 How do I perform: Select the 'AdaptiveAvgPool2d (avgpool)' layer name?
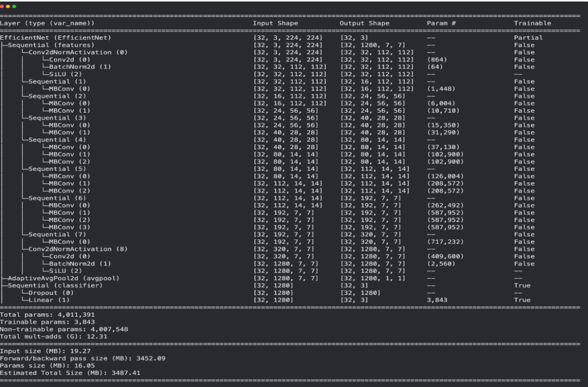pyautogui.click(x=63, y=278)
